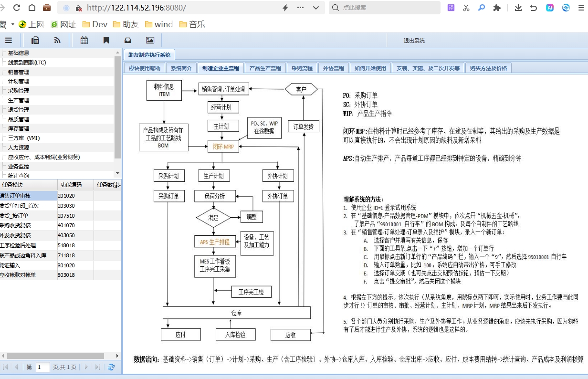Click the scissors screenshot icon
The width and height of the screenshot is (588, 379).
click(x=466, y=8)
